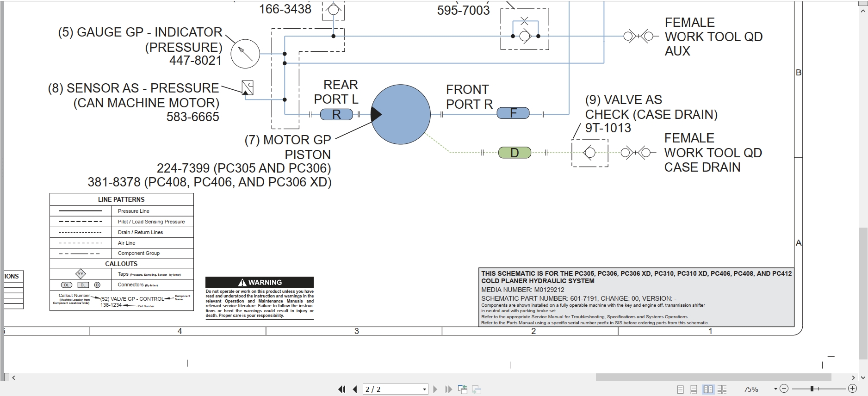
Task: Click the part number 166-3438
Action: 285,9
